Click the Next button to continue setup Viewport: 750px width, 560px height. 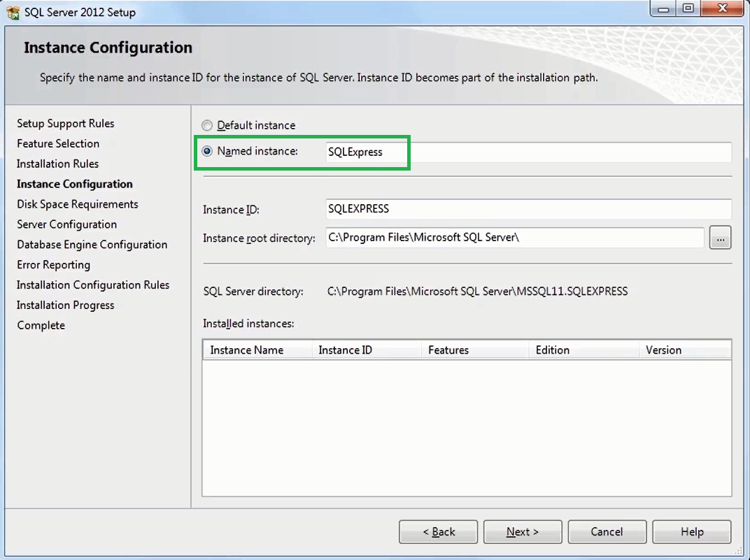click(x=523, y=531)
